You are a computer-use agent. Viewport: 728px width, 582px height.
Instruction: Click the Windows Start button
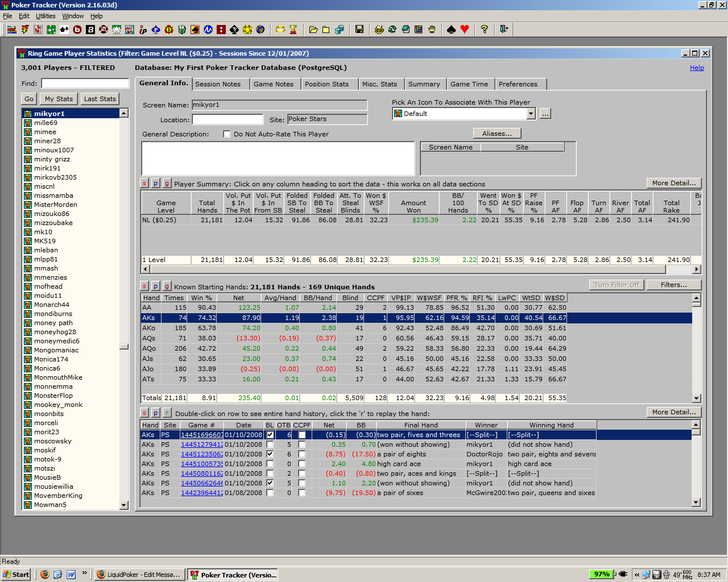[16, 575]
